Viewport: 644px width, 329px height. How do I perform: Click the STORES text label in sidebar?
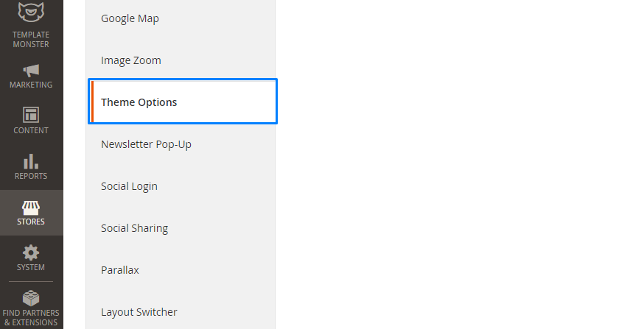pyautogui.click(x=31, y=222)
